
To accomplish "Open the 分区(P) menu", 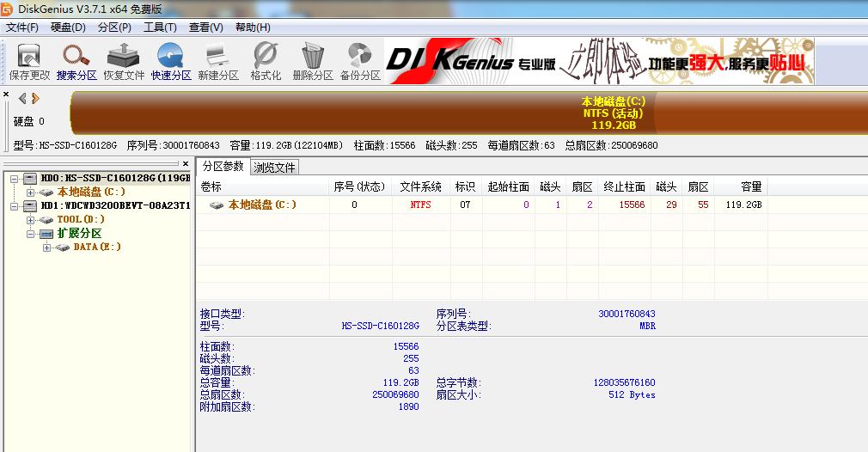I will point(114,27).
